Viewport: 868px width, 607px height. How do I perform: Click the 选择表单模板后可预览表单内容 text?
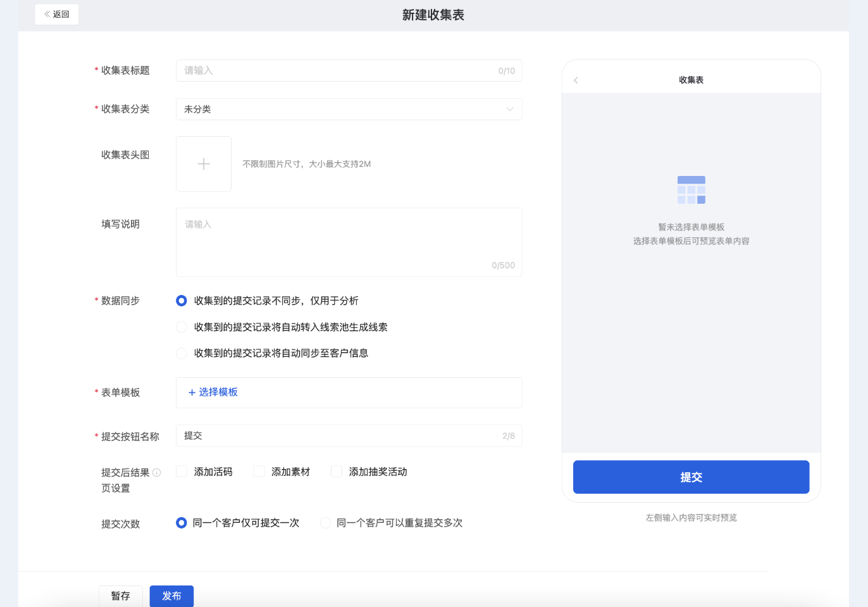point(691,241)
